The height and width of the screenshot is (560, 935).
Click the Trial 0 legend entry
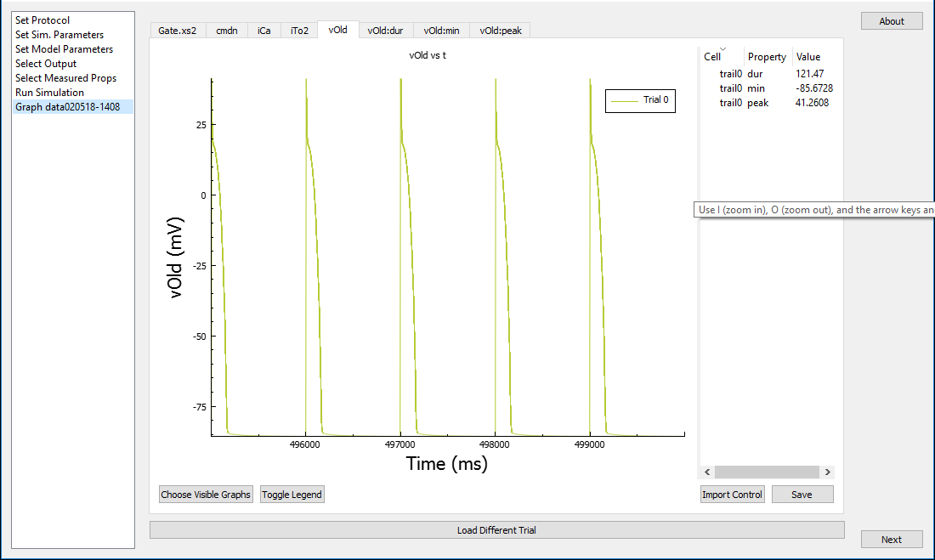click(640, 100)
